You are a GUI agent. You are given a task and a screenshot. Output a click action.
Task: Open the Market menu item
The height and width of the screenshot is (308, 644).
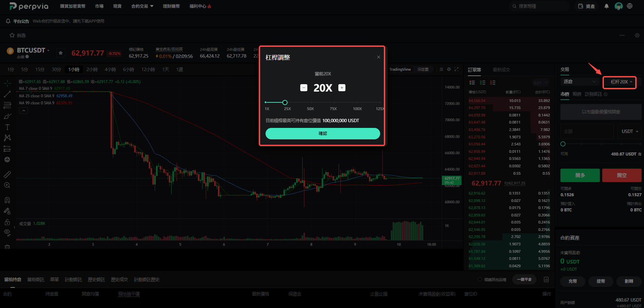[x=99, y=6]
